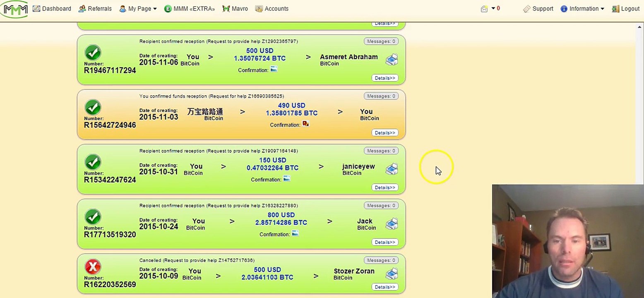Open Messages: 0 for Jack order
Viewport: 644px width, 298px height.
coord(381,206)
